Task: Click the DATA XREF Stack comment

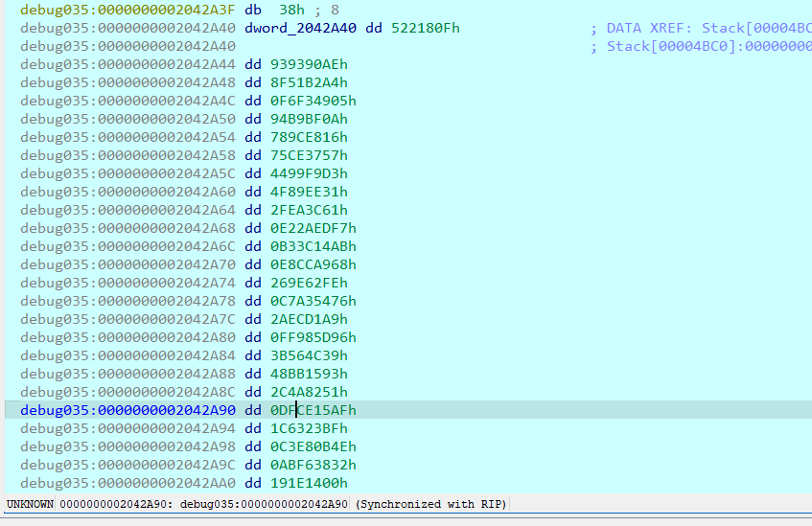Action: (x=701, y=28)
